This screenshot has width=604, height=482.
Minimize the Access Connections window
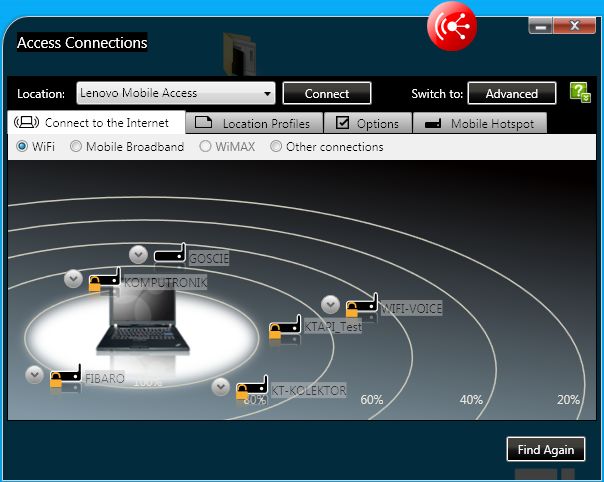[x=541, y=26]
